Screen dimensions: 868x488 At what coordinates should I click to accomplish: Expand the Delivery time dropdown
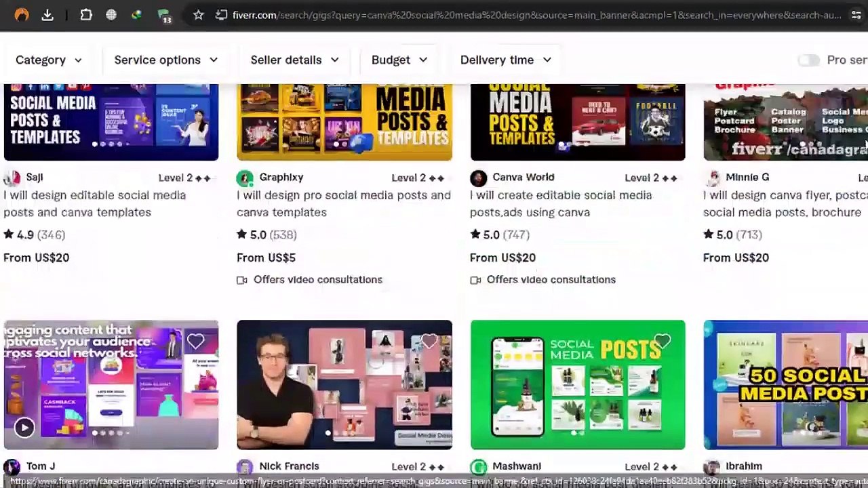click(506, 60)
